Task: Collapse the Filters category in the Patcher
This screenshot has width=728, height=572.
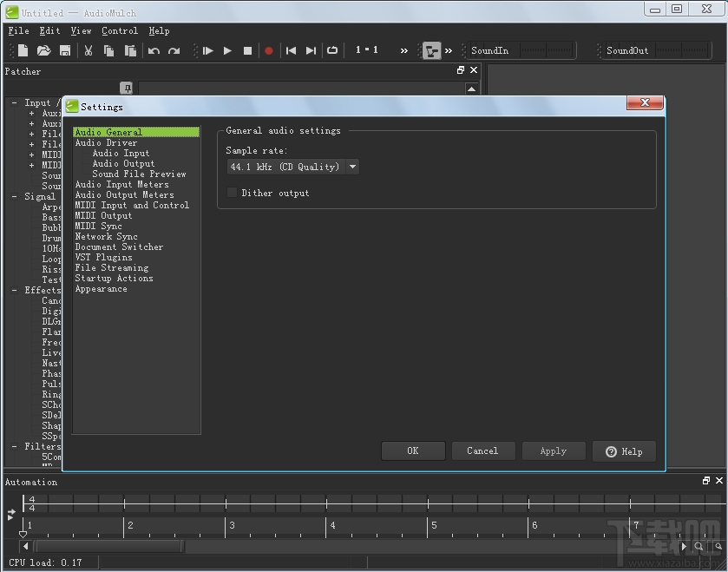Action: pos(14,446)
